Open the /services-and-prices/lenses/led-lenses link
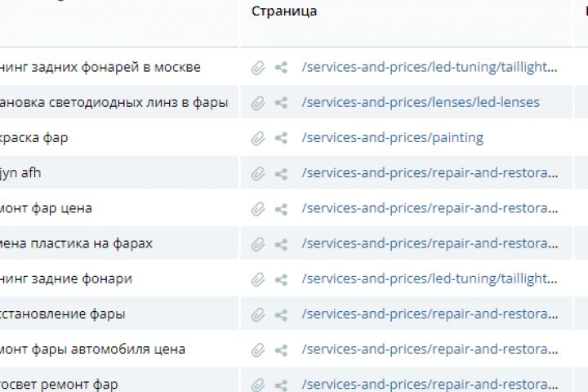This screenshot has height=392, width=588. [x=421, y=103]
